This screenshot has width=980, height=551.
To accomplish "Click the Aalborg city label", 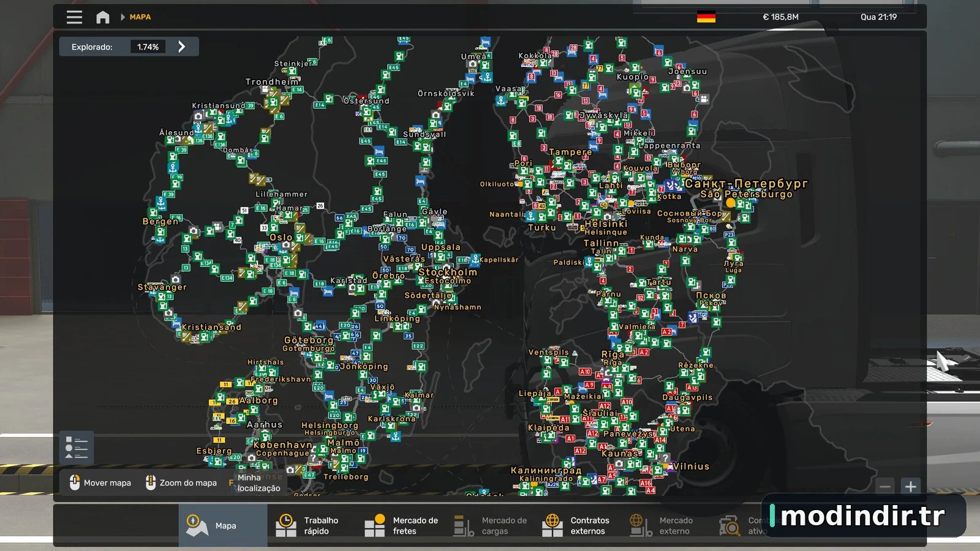I will pos(258,400).
